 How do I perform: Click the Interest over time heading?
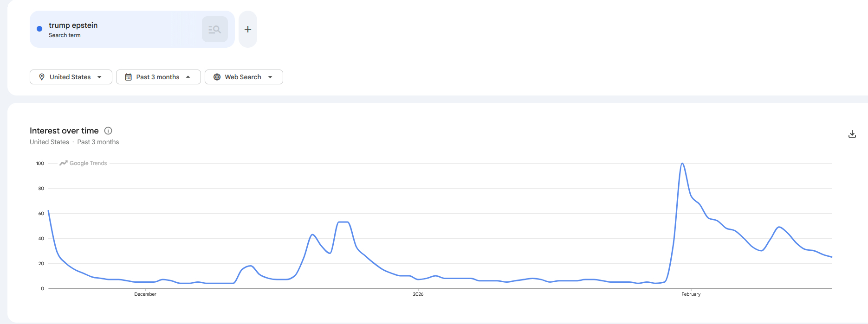click(64, 131)
